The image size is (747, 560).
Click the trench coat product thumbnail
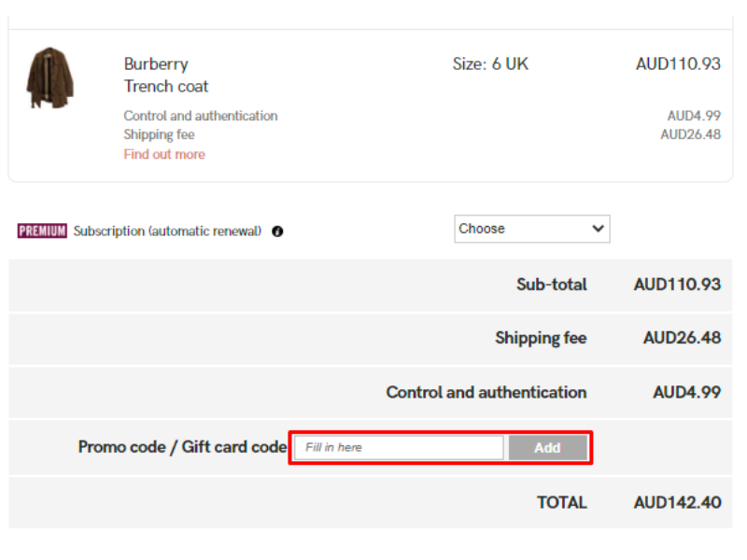(x=50, y=78)
